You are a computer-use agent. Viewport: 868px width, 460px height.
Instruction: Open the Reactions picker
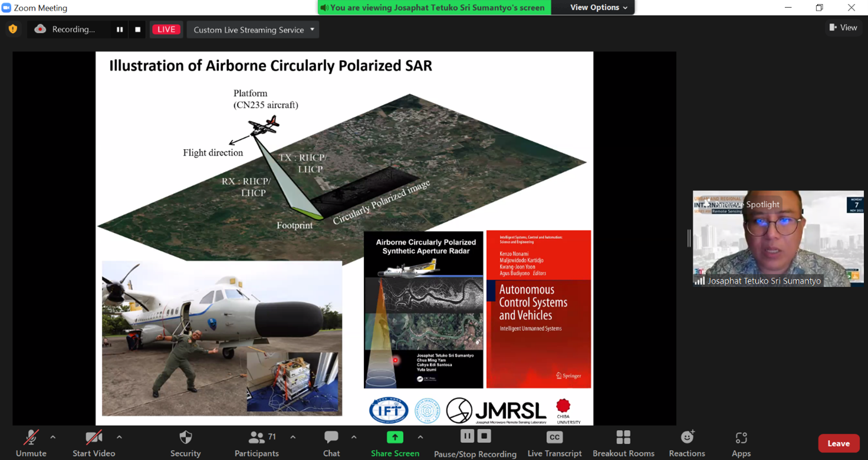(687, 438)
